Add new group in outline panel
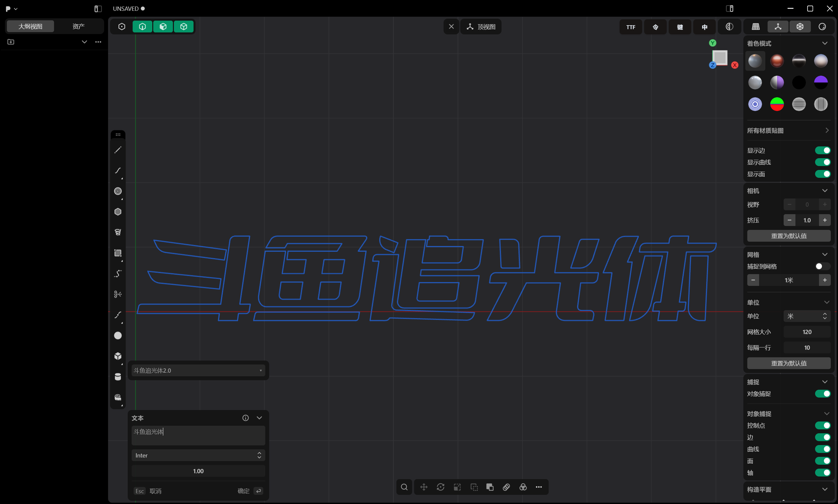 [11, 42]
